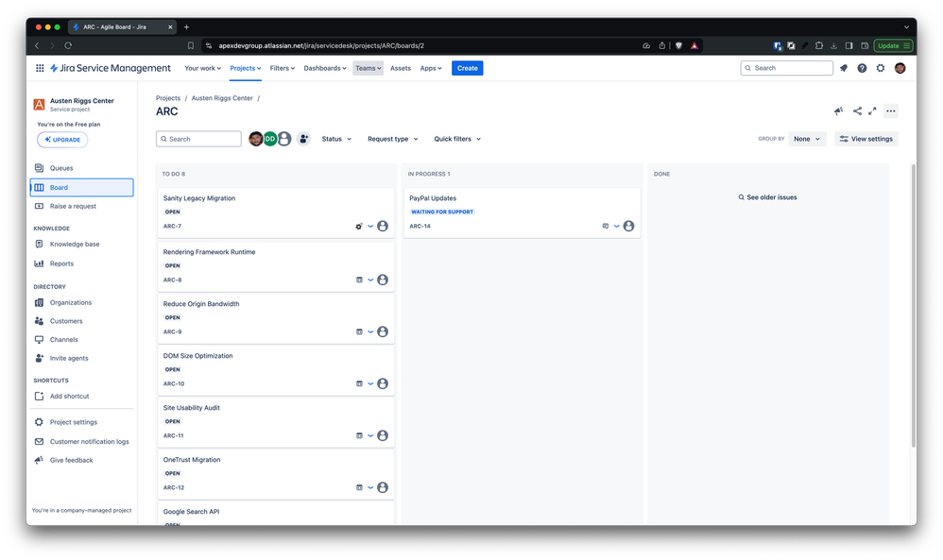943x560 pixels.
Task: Click Add shortcut in sidebar
Action: click(82, 397)
